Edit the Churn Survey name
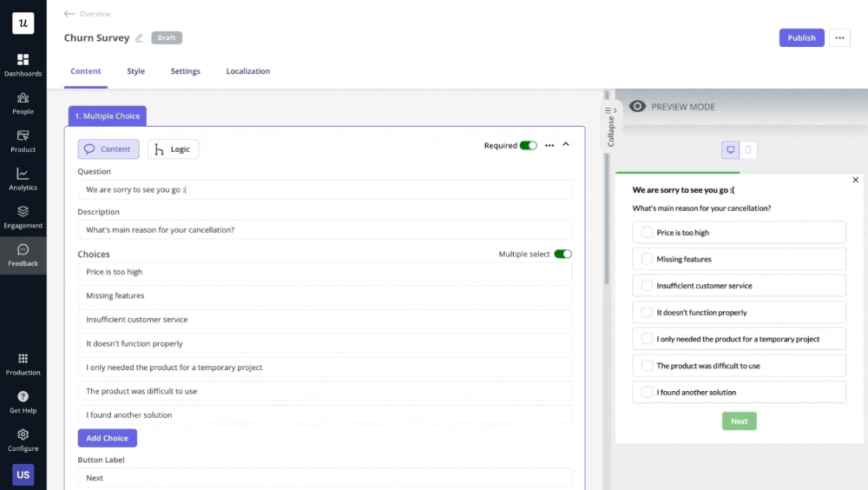868x490 pixels. 139,37
